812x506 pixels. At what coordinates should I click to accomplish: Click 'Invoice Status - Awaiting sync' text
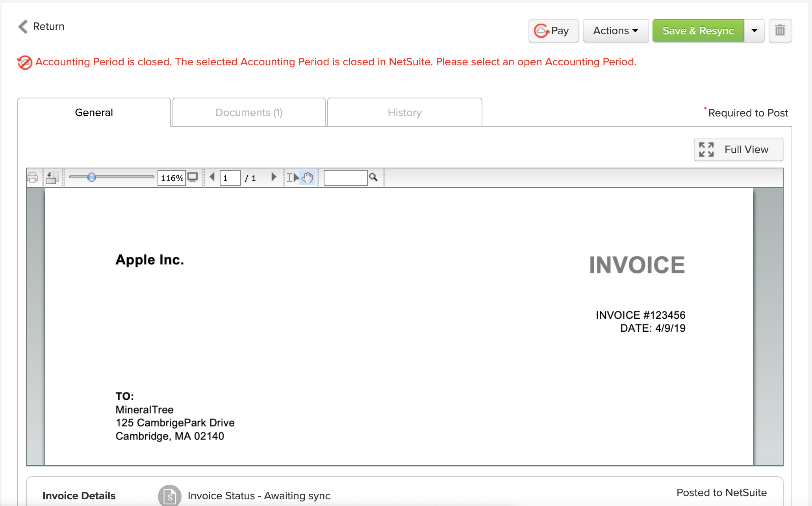click(259, 496)
